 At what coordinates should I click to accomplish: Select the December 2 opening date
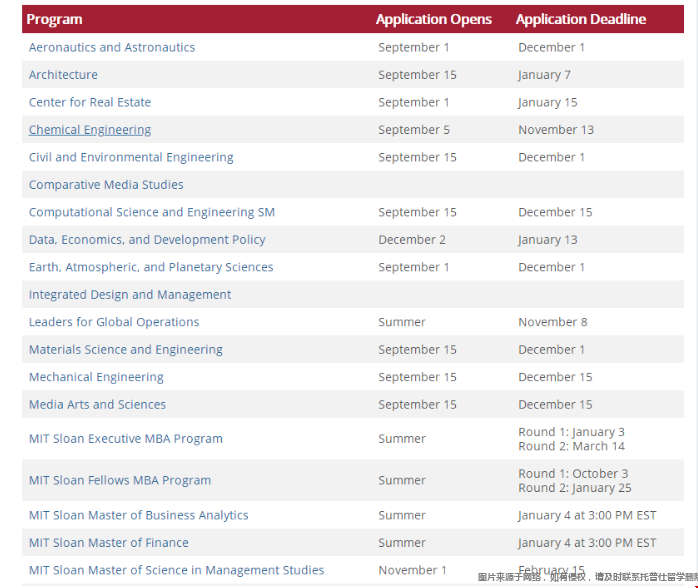412,239
